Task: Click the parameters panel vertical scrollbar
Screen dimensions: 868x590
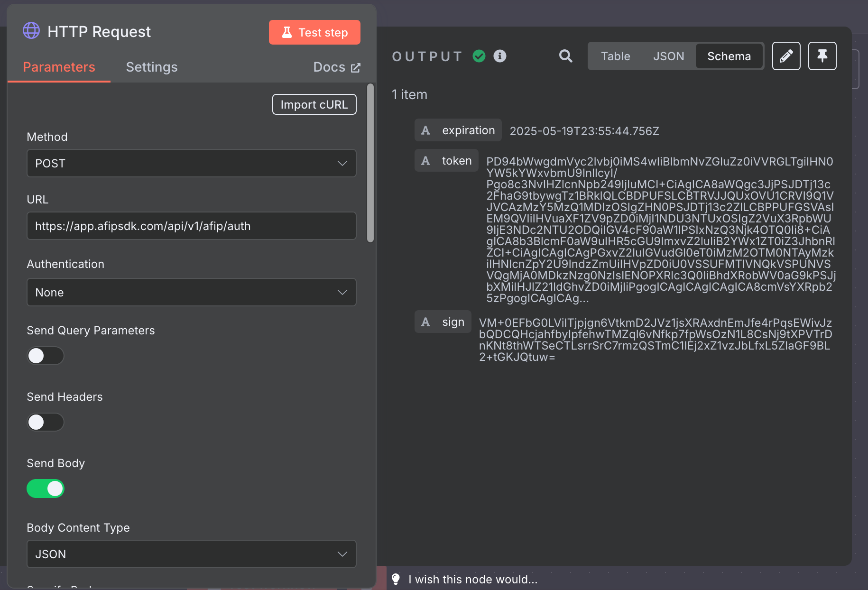Action: click(370, 164)
